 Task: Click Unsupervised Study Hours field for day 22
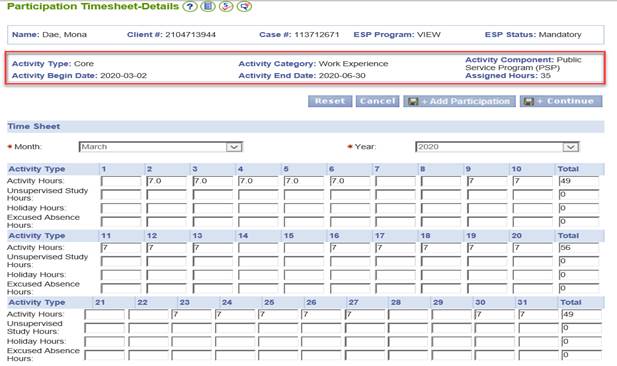point(148,328)
